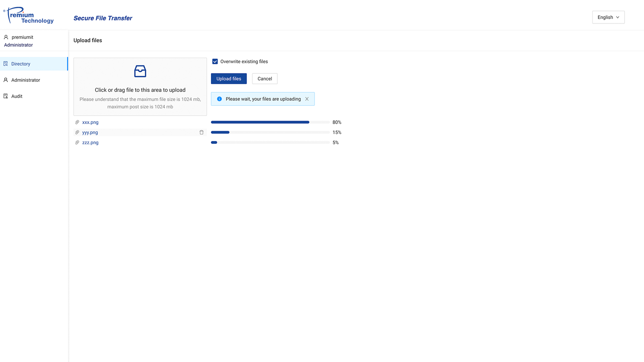Click the paperclip icon beside zzz.png

[77, 142]
